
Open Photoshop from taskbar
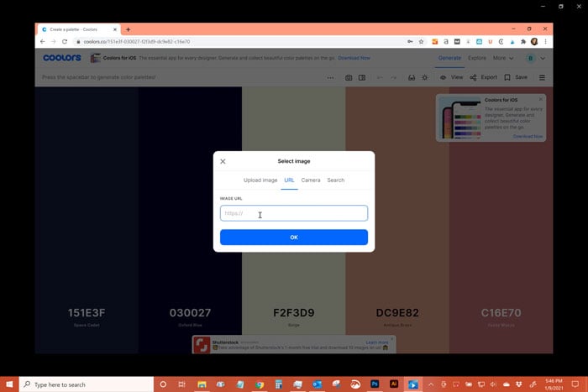point(375,384)
